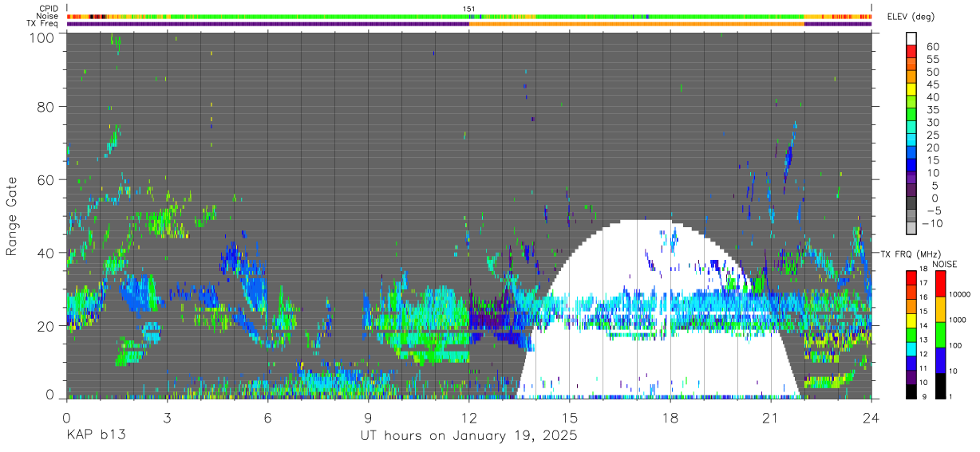Select the yellow swatch in ELEV colorbar
The image size is (980, 452).
tap(911, 90)
